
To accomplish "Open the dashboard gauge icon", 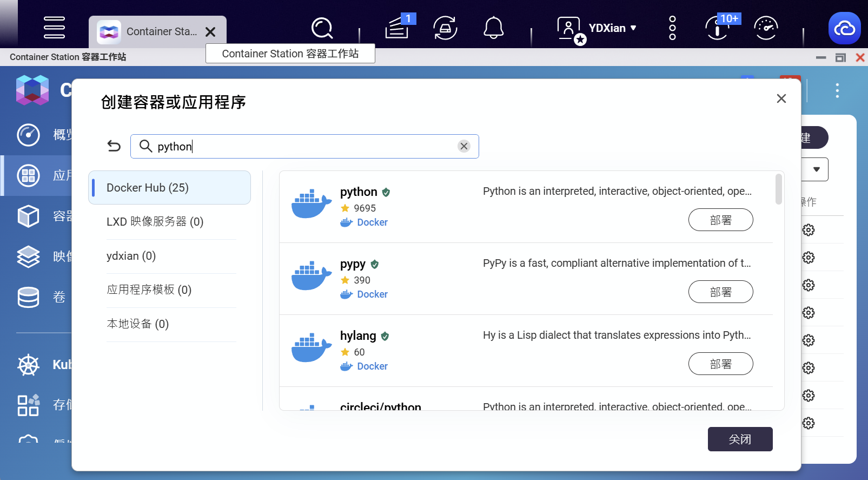I will (766, 28).
